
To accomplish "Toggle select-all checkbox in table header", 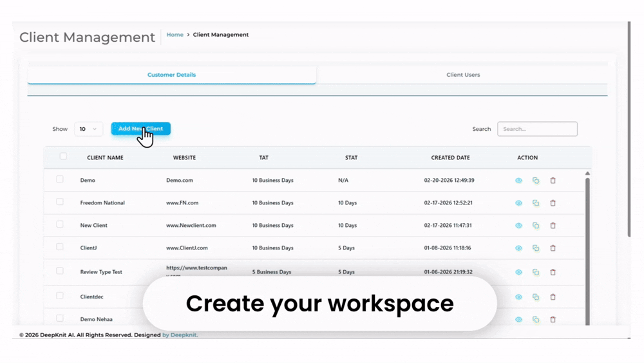I will [63, 156].
